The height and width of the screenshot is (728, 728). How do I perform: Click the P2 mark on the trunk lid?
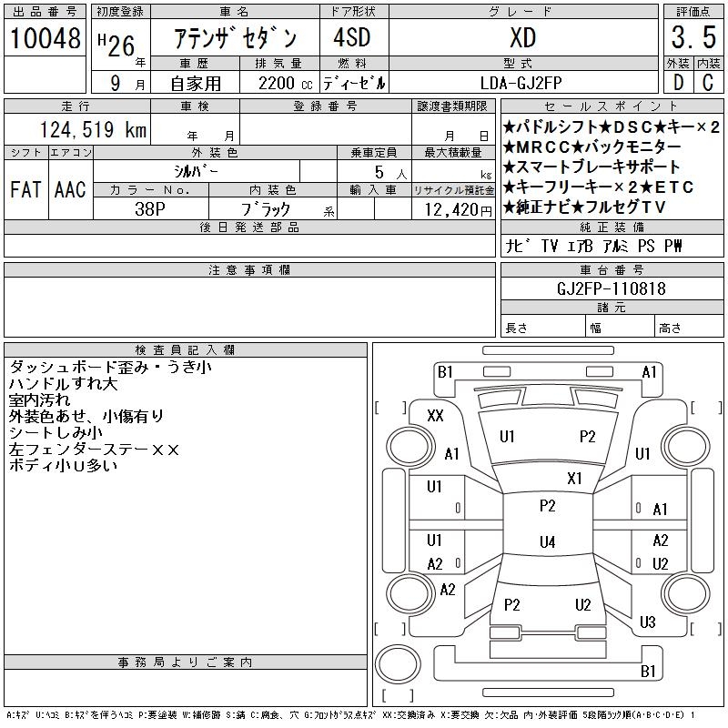click(x=511, y=604)
